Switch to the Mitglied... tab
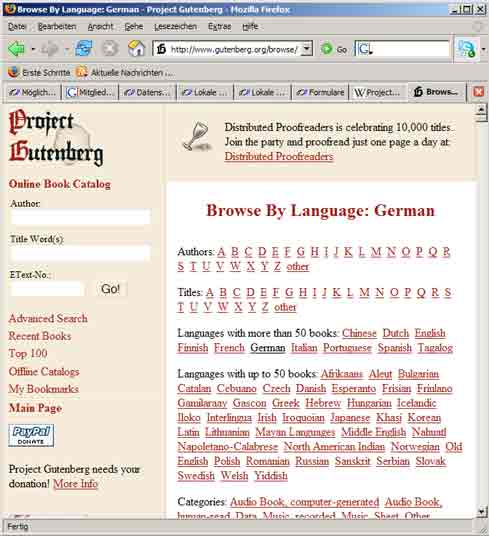489x536 pixels. pos(90,92)
